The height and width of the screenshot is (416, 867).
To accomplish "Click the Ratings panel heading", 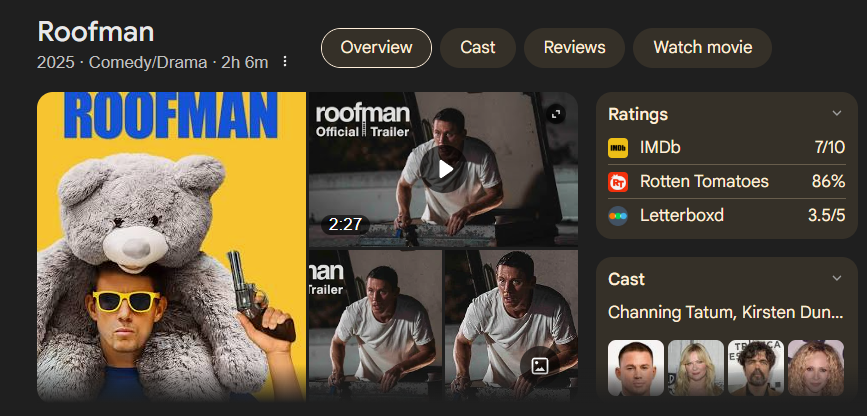I will [638, 115].
